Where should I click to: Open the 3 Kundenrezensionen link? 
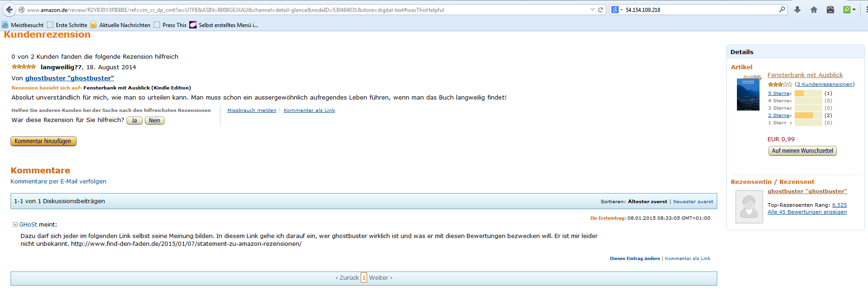tap(824, 84)
